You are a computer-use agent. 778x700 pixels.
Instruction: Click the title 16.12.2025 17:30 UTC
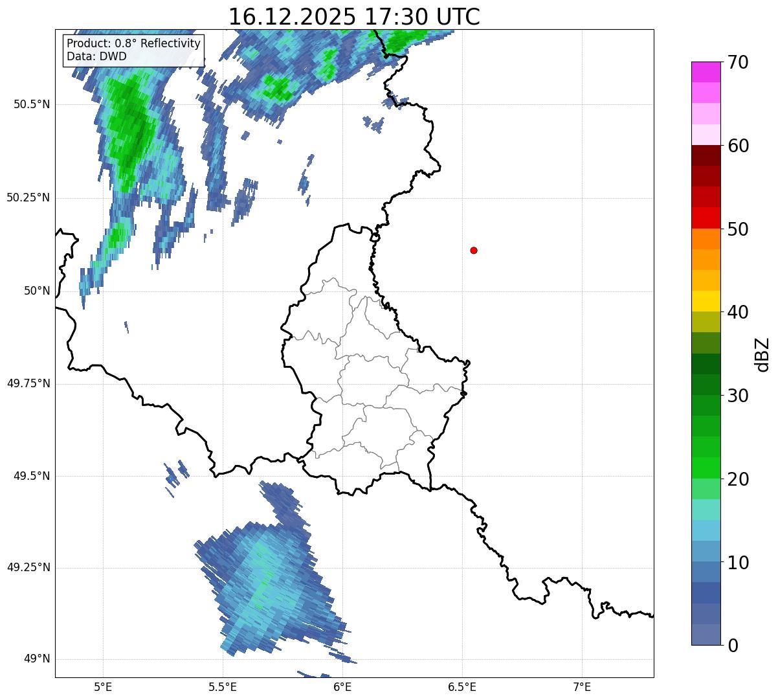pyautogui.click(x=354, y=16)
